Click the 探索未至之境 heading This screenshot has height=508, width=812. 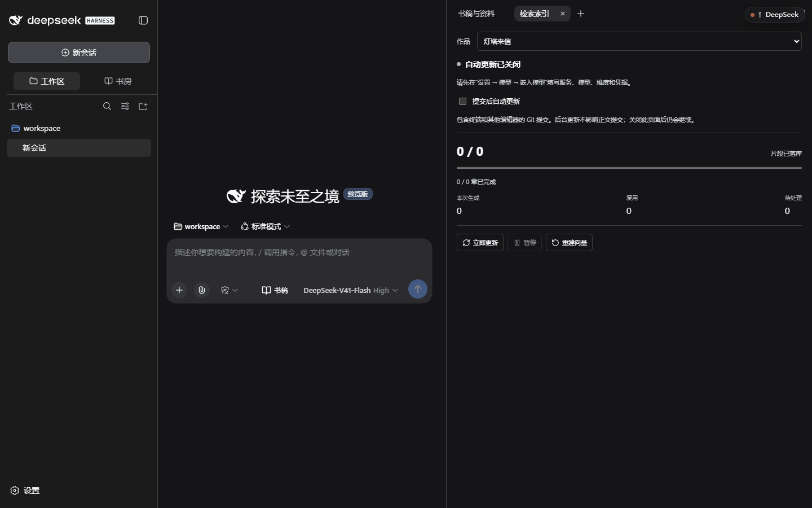click(x=295, y=196)
